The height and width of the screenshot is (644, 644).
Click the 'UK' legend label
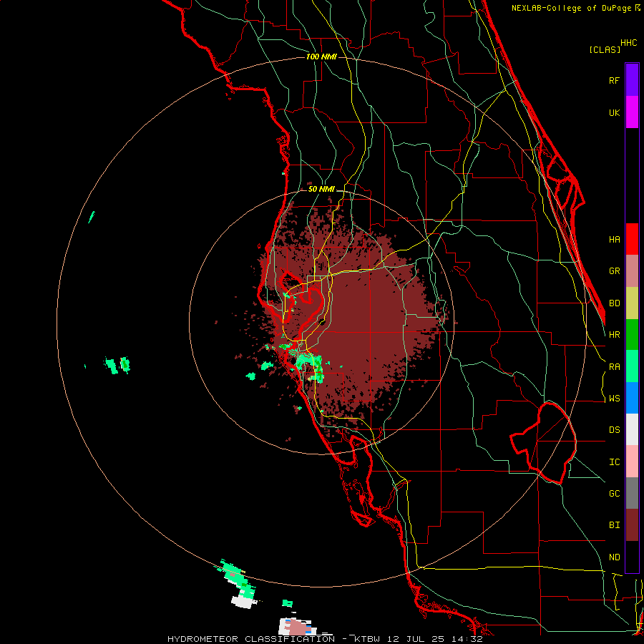tap(614, 112)
